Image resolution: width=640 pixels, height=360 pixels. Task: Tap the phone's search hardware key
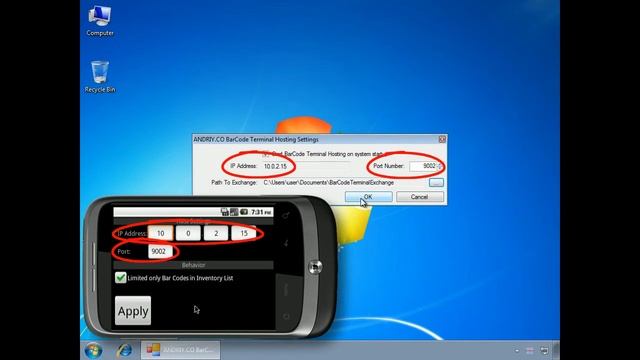point(286,215)
